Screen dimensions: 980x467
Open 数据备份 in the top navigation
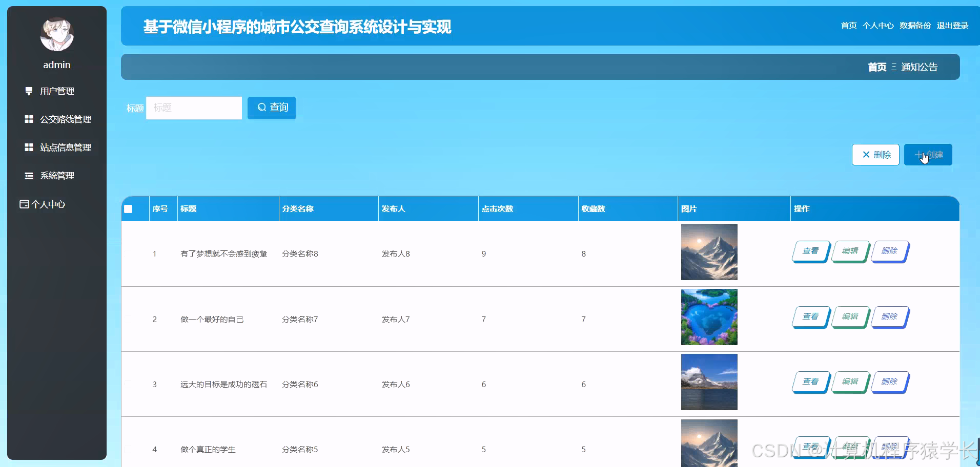[x=914, y=25]
